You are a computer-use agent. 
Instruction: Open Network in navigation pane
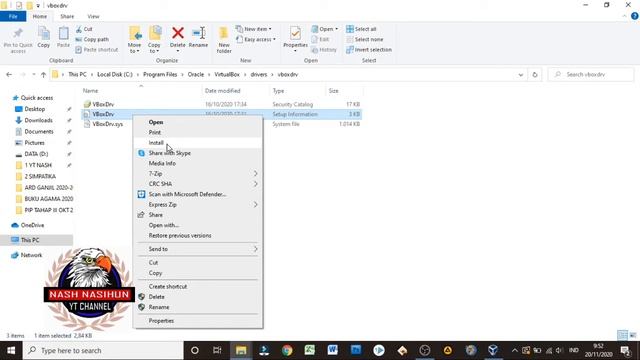tap(31, 255)
